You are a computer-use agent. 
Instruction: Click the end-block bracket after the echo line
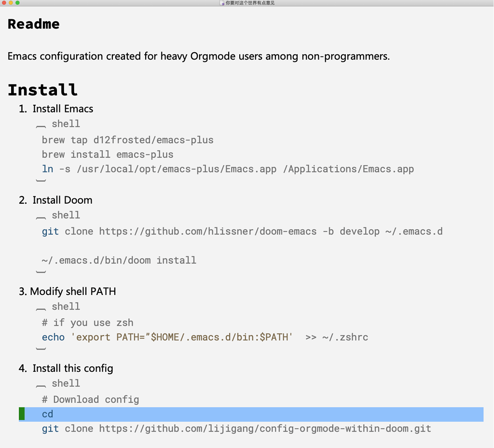tap(41, 349)
